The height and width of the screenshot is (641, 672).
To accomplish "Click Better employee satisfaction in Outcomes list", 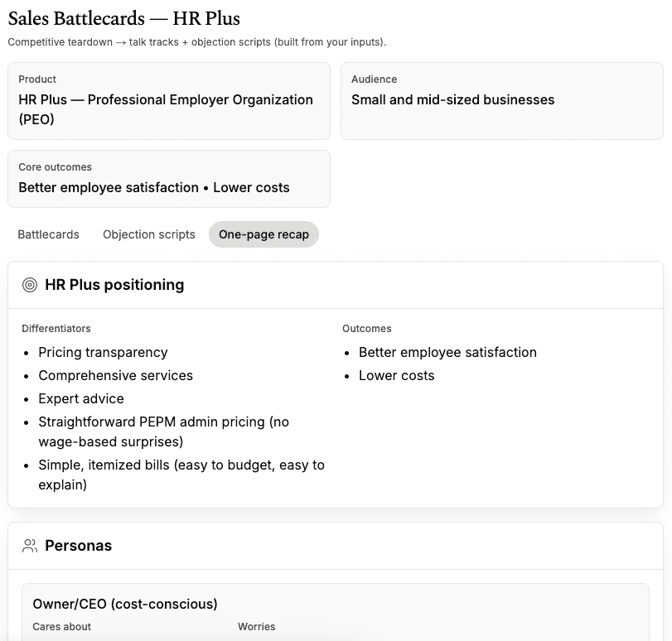I will tap(447, 352).
